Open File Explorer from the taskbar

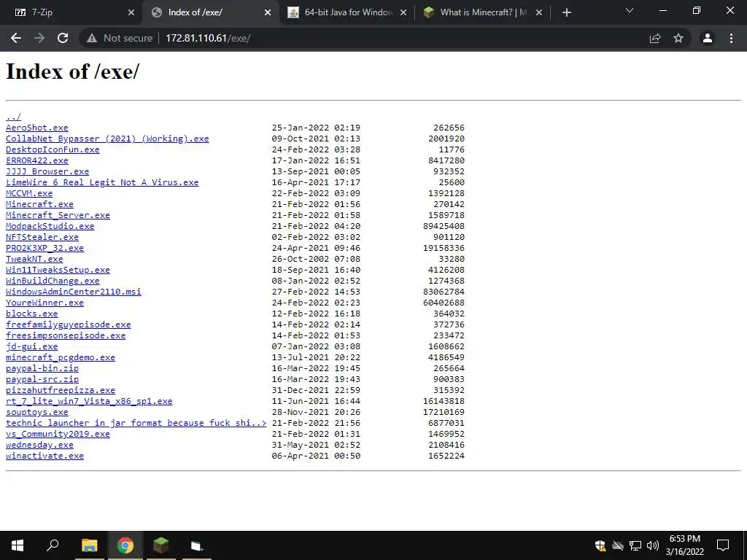89,545
